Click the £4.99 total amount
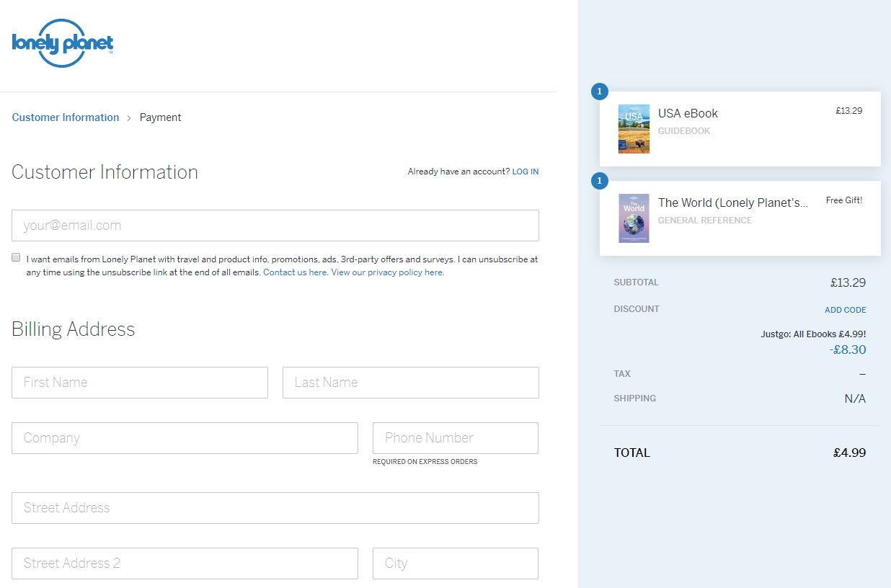The width and height of the screenshot is (891, 588). 849,453
